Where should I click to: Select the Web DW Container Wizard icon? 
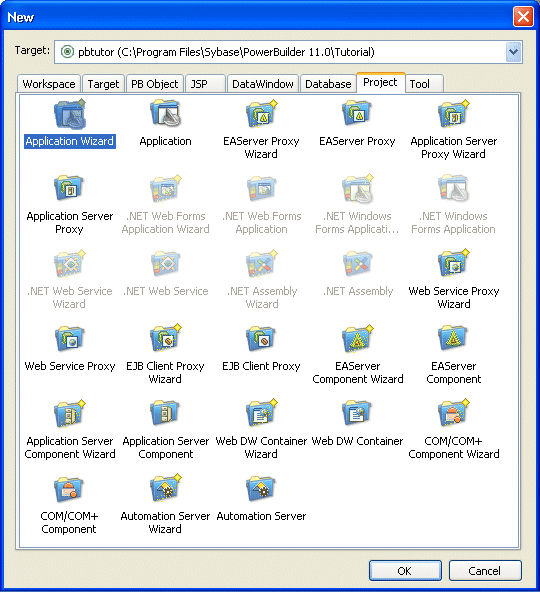point(261,413)
